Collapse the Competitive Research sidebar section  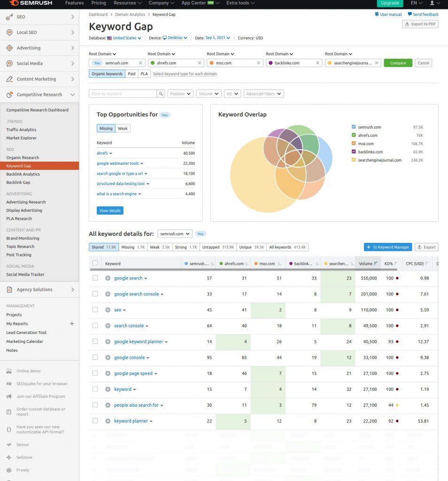73,94
